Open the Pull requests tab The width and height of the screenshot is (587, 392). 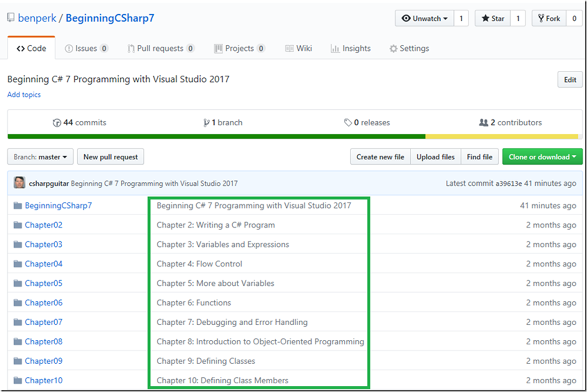click(x=161, y=48)
